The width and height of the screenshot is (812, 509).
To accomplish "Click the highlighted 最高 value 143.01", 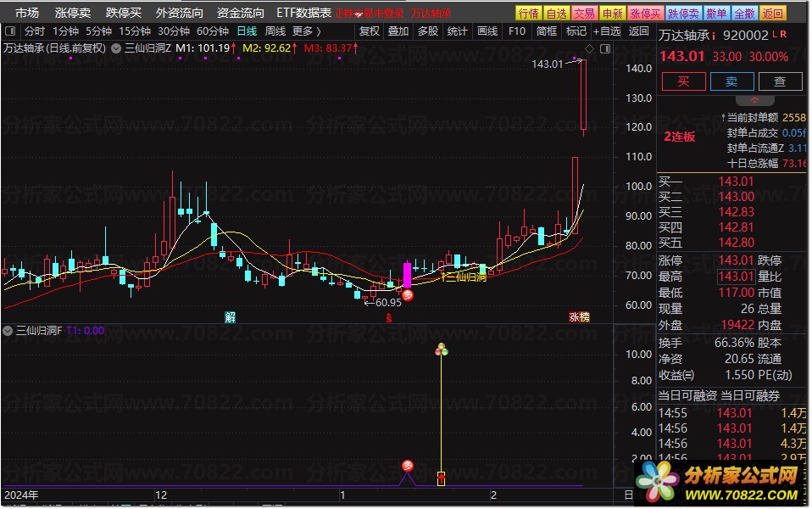I will 736,277.
